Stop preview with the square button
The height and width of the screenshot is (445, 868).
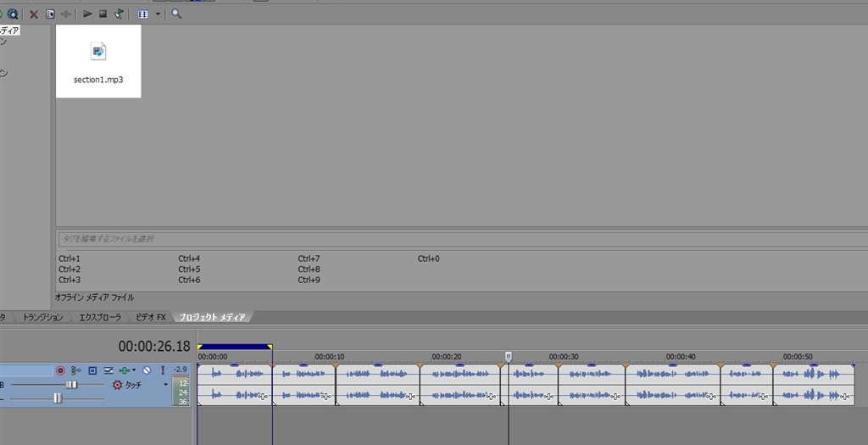coord(103,14)
